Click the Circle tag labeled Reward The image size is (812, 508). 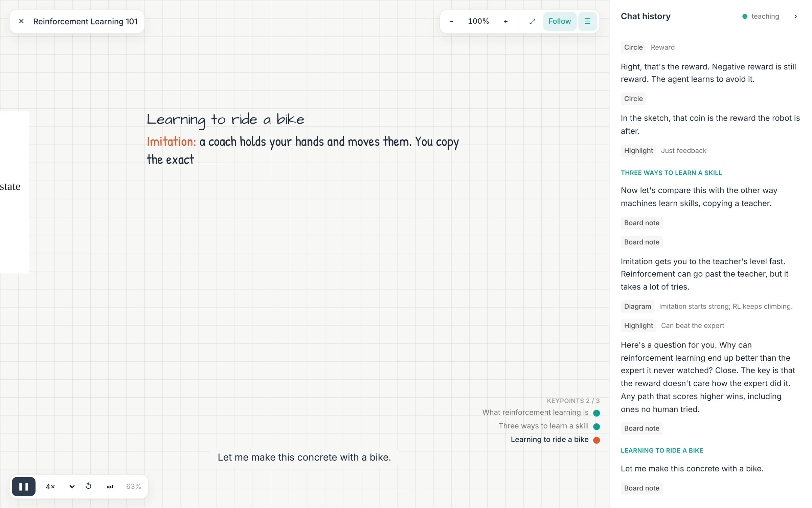[633, 47]
